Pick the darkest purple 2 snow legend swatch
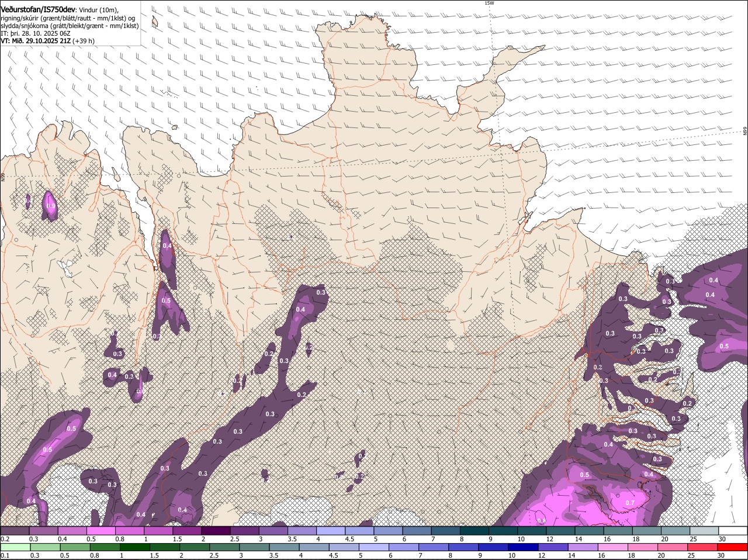This screenshot has height=560, width=748. pos(216,530)
